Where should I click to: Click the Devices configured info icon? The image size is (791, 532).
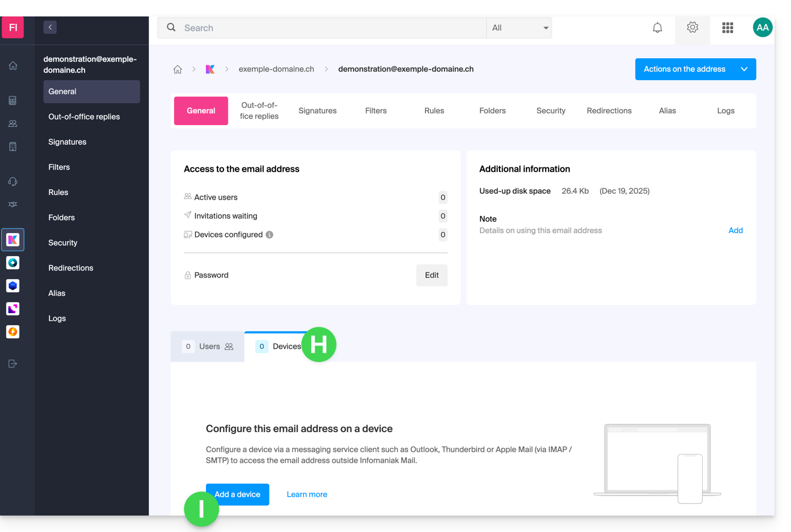(270, 235)
